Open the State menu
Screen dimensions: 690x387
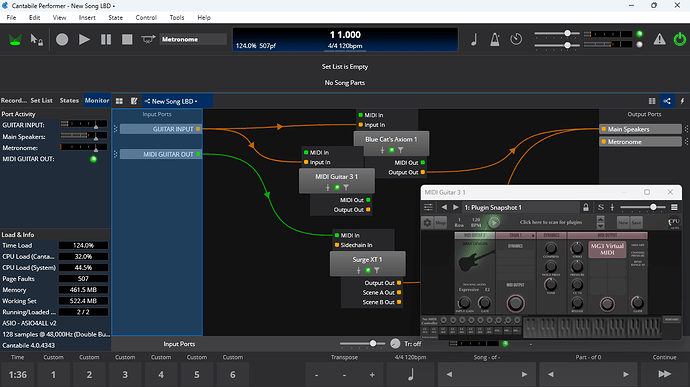[115, 18]
